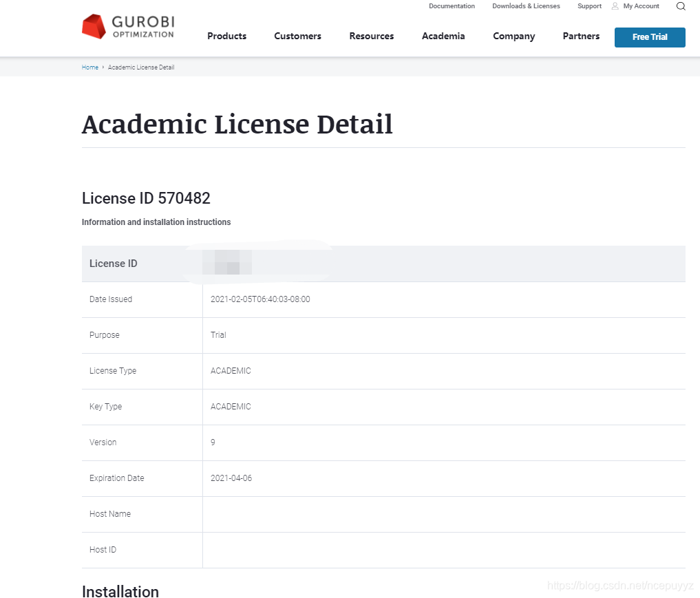Open My Account link

click(x=641, y=6)
